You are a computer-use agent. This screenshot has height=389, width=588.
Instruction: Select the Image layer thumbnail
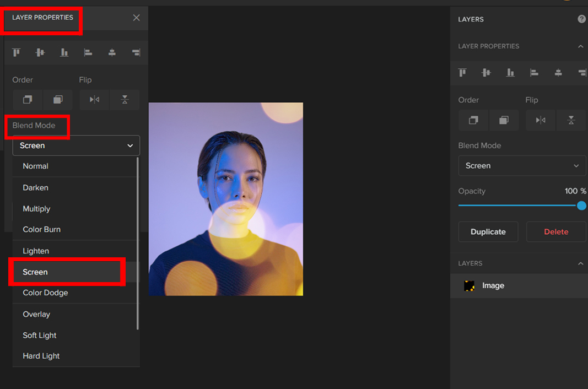(470, 286)
